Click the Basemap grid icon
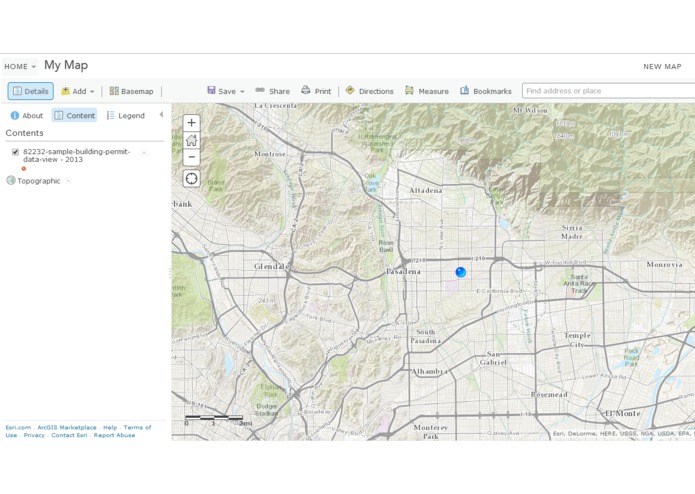 pos(114,91)
